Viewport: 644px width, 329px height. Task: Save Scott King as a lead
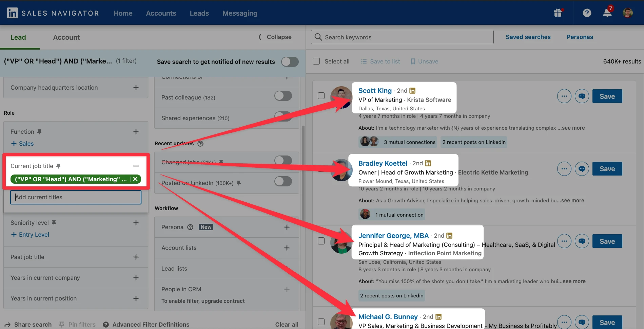pyautogui.click(x=607, y=96)
